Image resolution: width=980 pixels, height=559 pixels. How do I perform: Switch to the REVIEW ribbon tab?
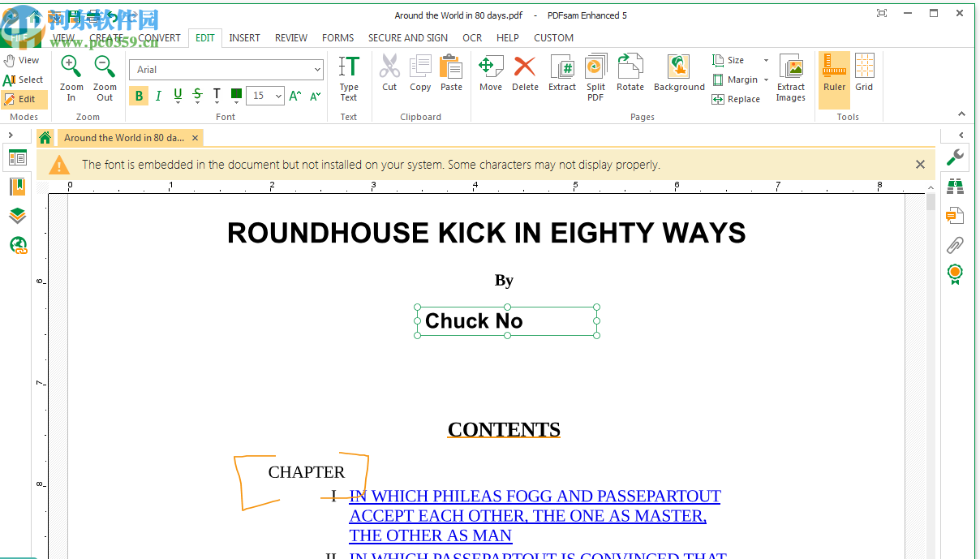pos(291,37)
